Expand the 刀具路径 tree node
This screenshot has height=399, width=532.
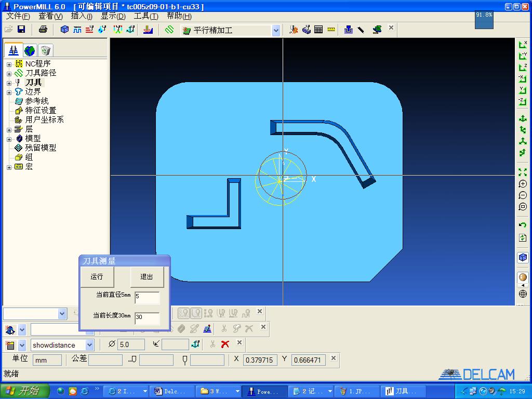coord(9,74)
